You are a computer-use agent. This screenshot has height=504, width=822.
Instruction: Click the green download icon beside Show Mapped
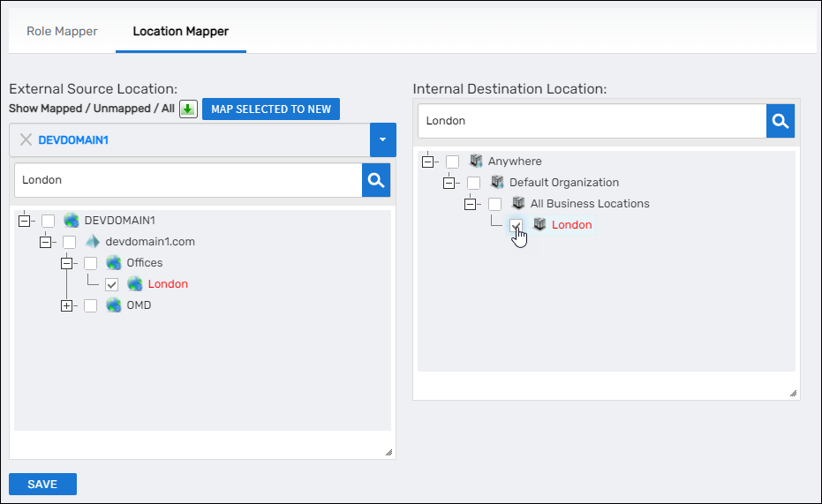click(188, 109)
